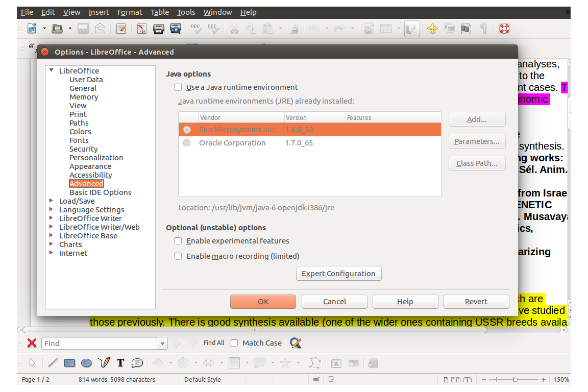Click the zoom out minus button
The image size is (588, 392).
pos(484,380)
